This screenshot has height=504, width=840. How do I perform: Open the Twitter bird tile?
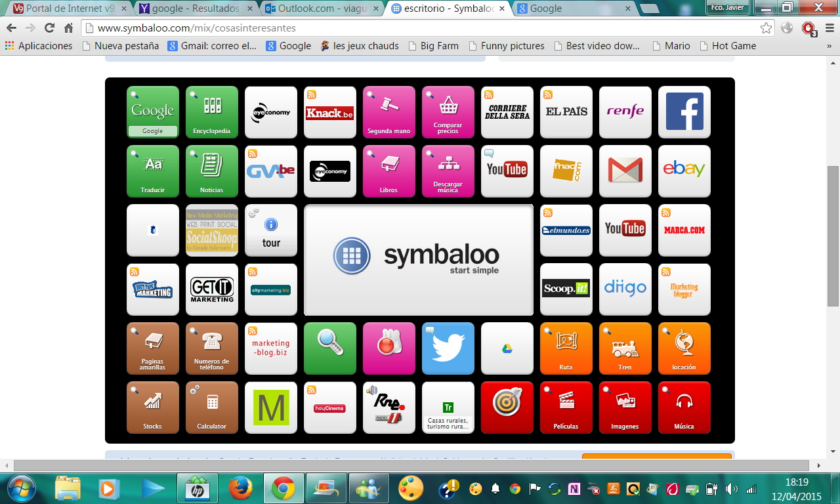(448, 348)
